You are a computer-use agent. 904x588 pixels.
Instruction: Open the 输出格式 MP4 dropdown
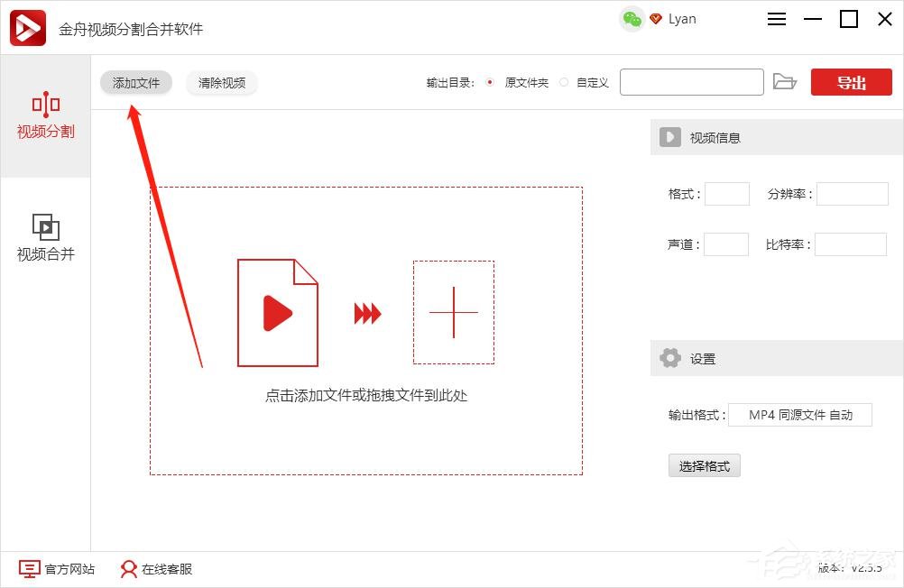click(800, 415)
